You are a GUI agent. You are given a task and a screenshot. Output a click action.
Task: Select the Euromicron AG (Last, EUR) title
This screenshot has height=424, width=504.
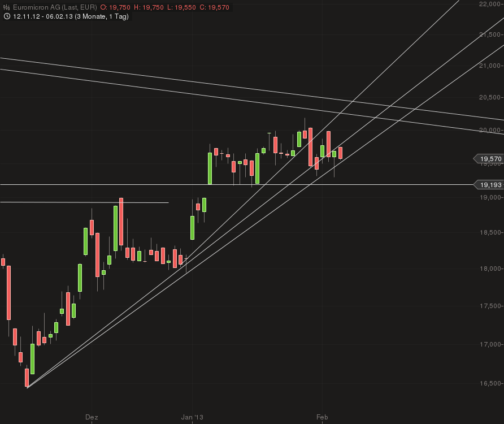click(55, 7)
